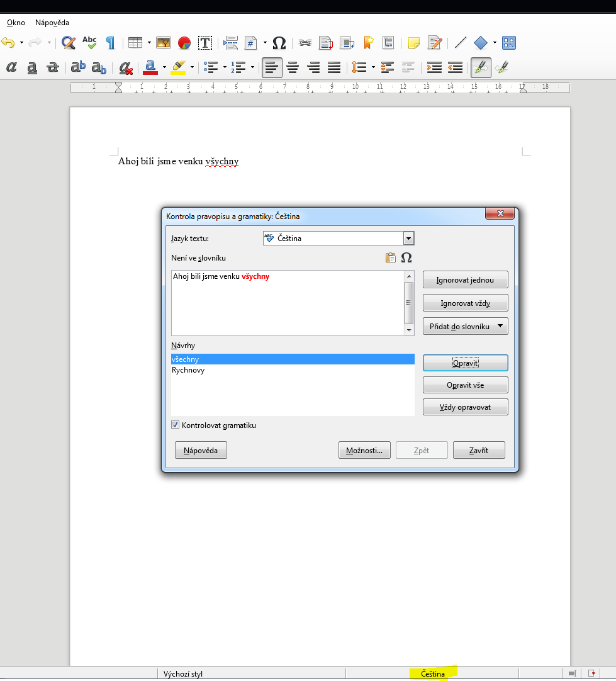616x681 pixels.
Task: Insert a comment using the yellow note icon
Action: pos(413,43)
